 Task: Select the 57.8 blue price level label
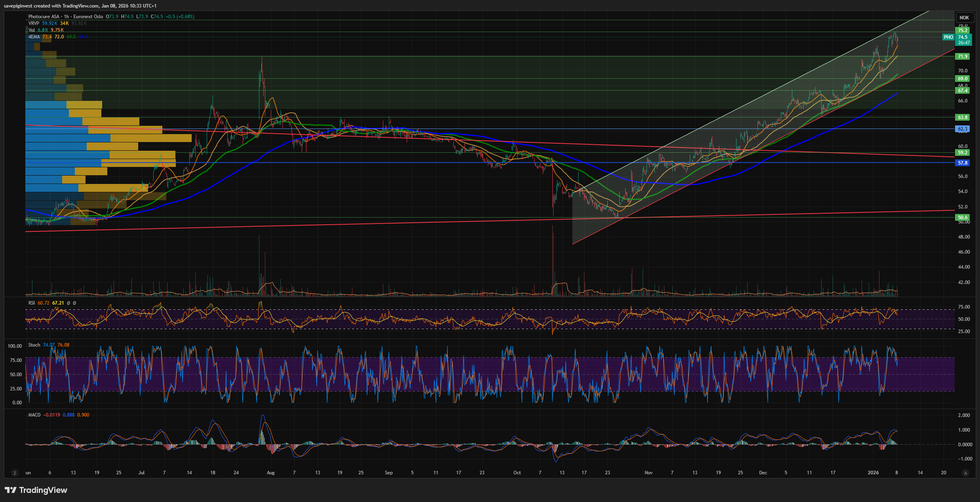tap(963, 163)
